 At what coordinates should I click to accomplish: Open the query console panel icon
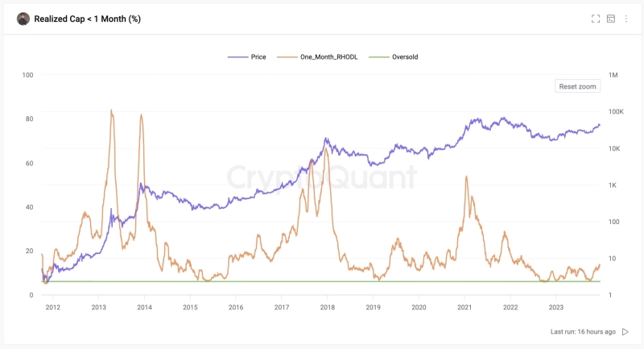pyautogui.click(x=611, y=19)
